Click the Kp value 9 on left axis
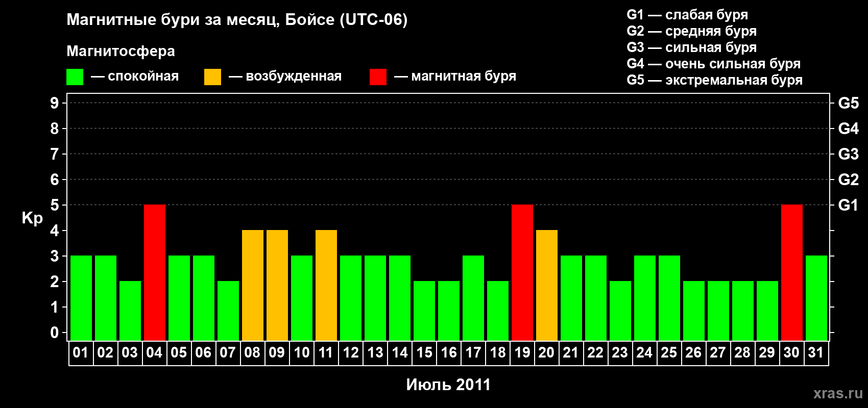 [x=55, y=104]
